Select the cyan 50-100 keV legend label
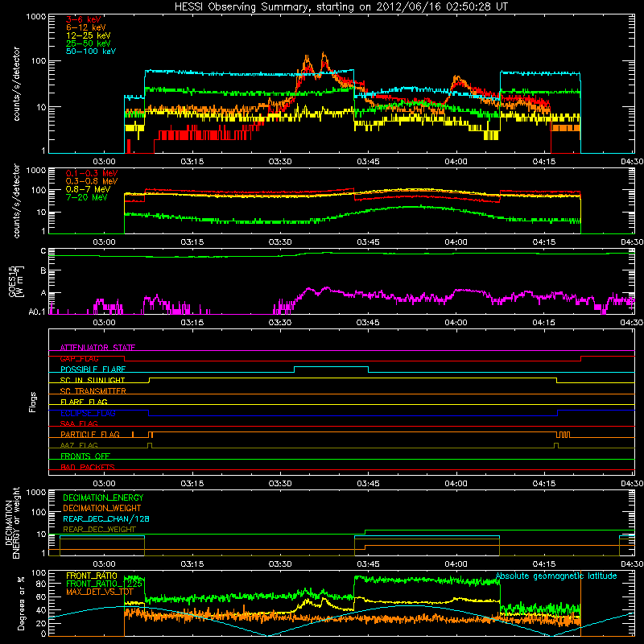 91,52
